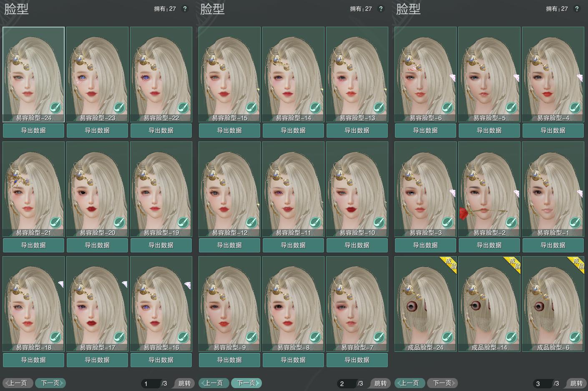
Task: Select face thumbnail 易容脸型-12
Action: 229,189
